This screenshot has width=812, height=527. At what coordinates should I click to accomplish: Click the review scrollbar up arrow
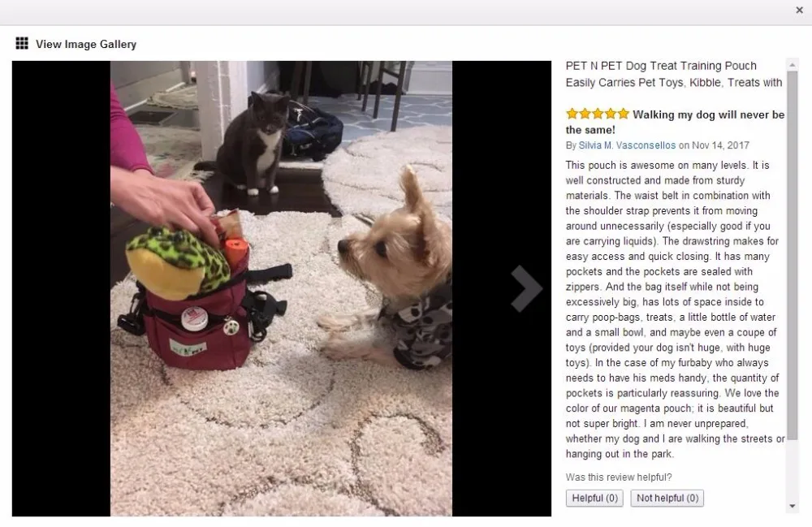(x=793, y=65)
